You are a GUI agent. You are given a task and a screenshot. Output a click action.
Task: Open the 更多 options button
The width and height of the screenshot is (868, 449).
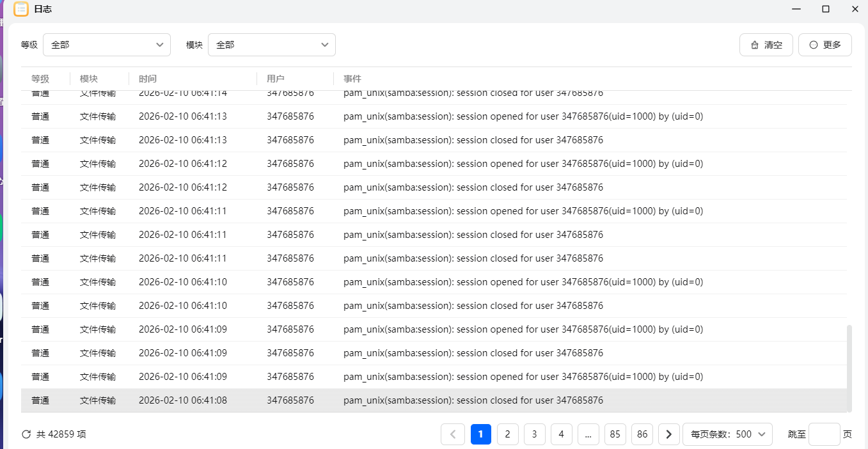coord(825,45)
